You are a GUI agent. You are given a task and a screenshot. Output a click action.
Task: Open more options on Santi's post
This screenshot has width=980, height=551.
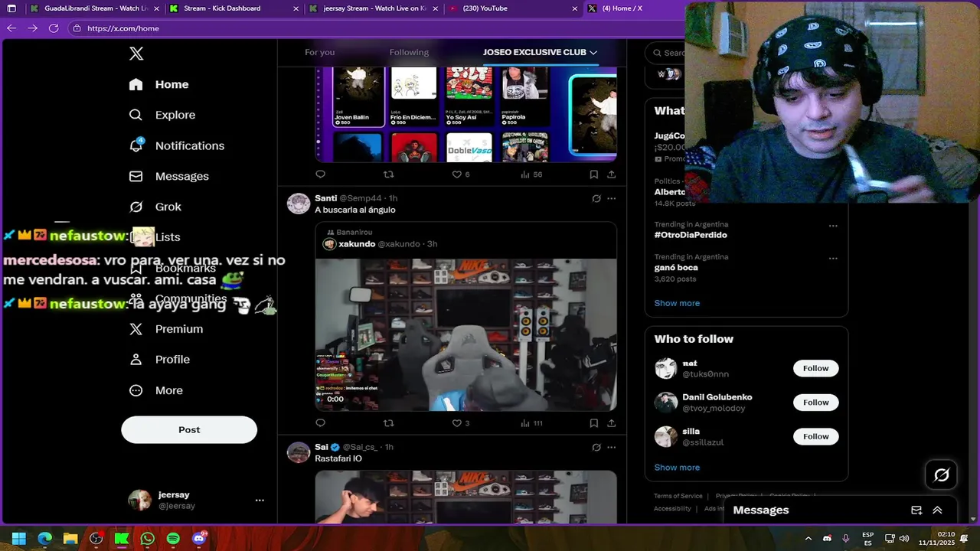[611, 198]
